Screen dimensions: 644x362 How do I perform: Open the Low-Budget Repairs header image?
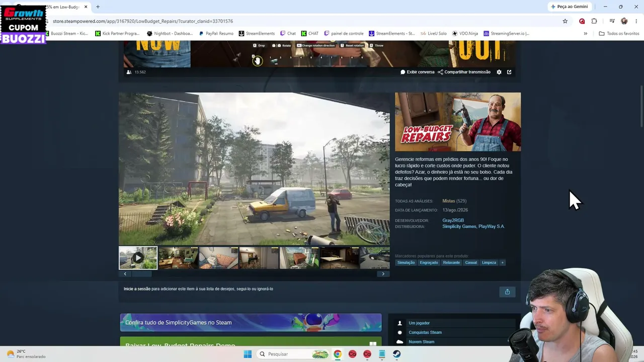(458, 122)
